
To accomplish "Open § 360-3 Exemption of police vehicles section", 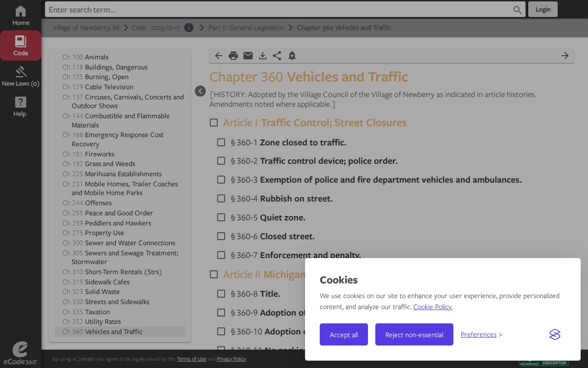I will (x=376, y=180).
